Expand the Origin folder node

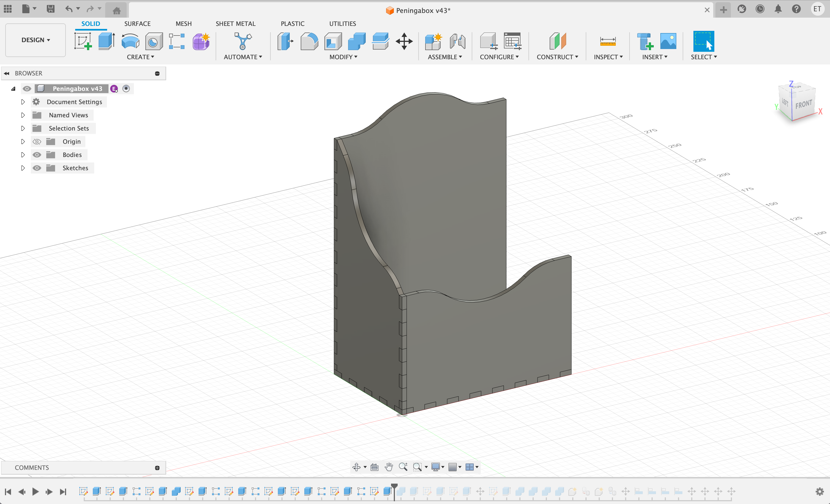coord(23,142)
